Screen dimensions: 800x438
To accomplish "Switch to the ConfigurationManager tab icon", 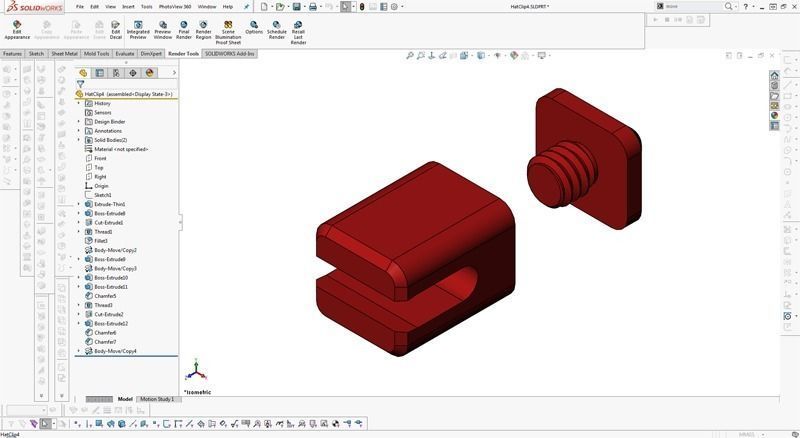I will coord(116,73).
